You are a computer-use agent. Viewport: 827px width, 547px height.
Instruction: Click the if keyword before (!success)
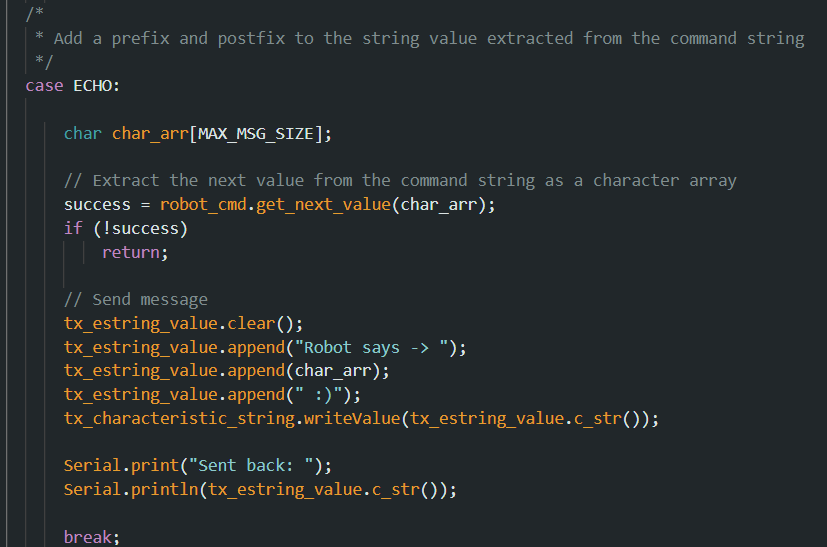(x=73, y=228)
